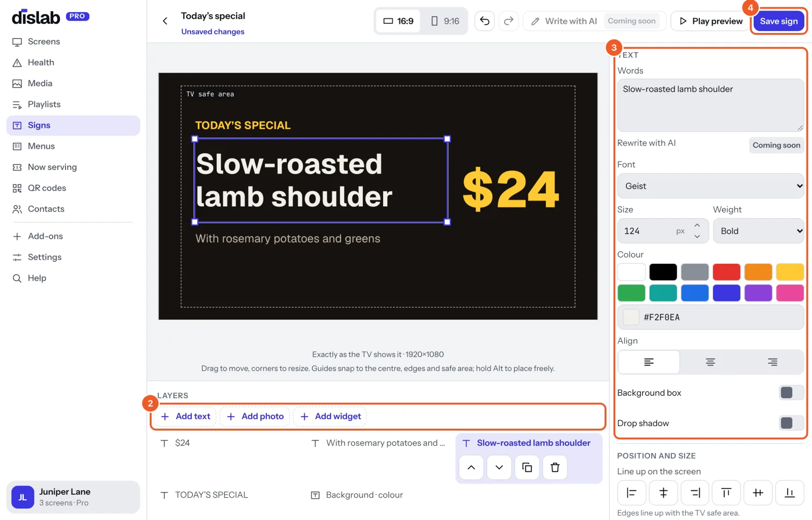Image resolution: width=812 pixels, height=520 pixels.
Task: Move selected layer up
Action: (471, 467)
